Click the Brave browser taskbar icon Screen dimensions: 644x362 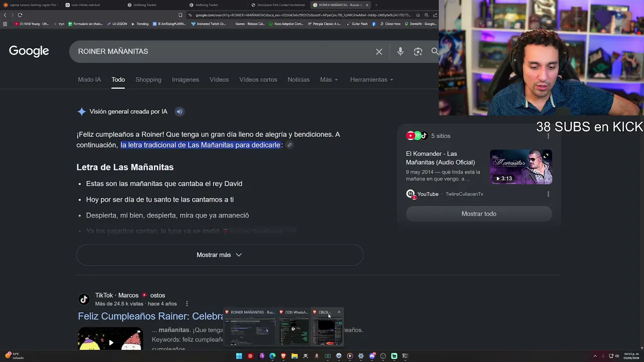(x=283, y=356)
